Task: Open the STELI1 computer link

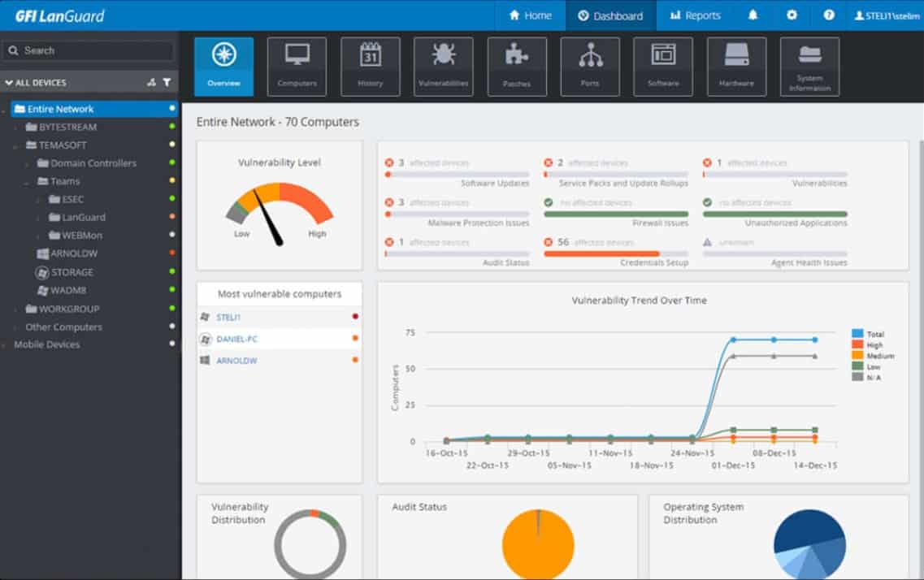Action: [x=228, y=318]
